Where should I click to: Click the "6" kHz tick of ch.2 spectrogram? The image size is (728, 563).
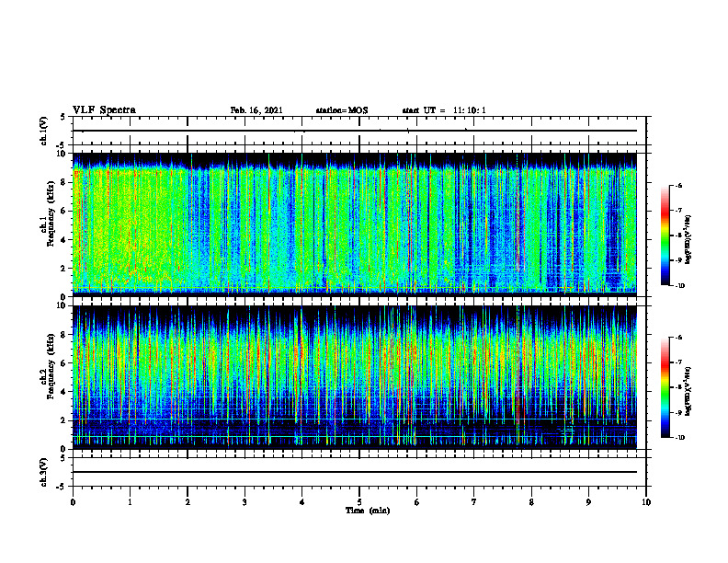[x=64, y=363]
